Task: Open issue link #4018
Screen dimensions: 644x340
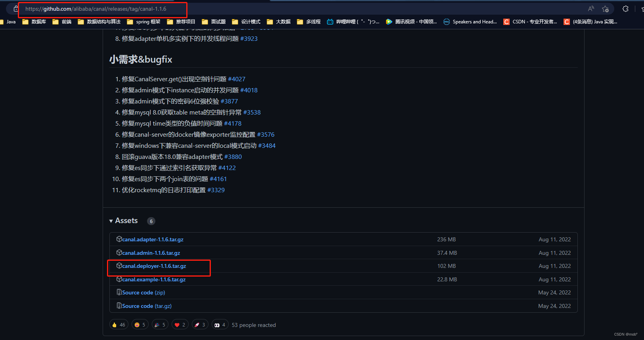Action: click(249, 90)
